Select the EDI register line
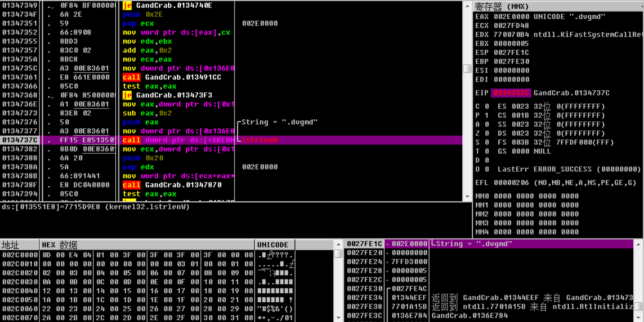Image resolution: width=644 pixels, height=322 pixels. [502, 79]
